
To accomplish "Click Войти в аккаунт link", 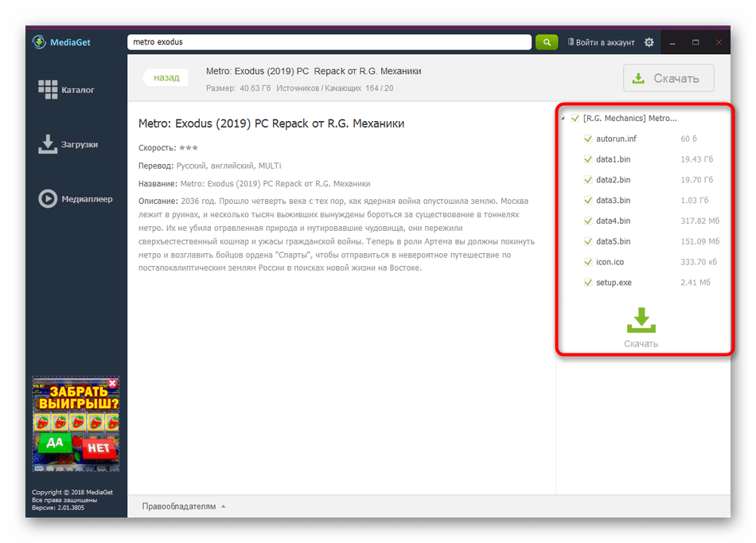I will [602, 42].
